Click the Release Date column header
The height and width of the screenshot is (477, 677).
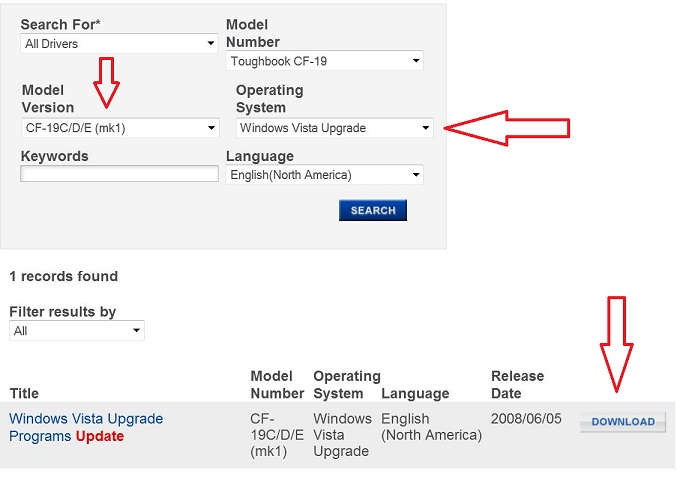517,385
